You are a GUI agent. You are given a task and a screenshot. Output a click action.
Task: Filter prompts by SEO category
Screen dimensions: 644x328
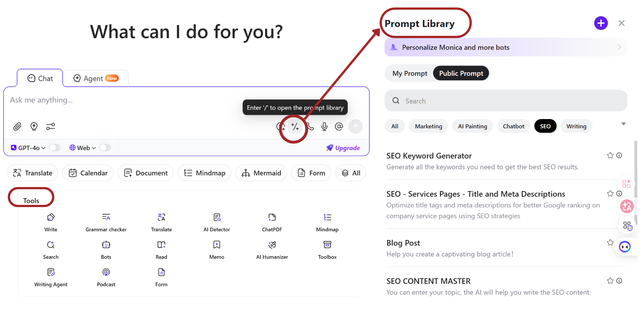coord(545,126)
